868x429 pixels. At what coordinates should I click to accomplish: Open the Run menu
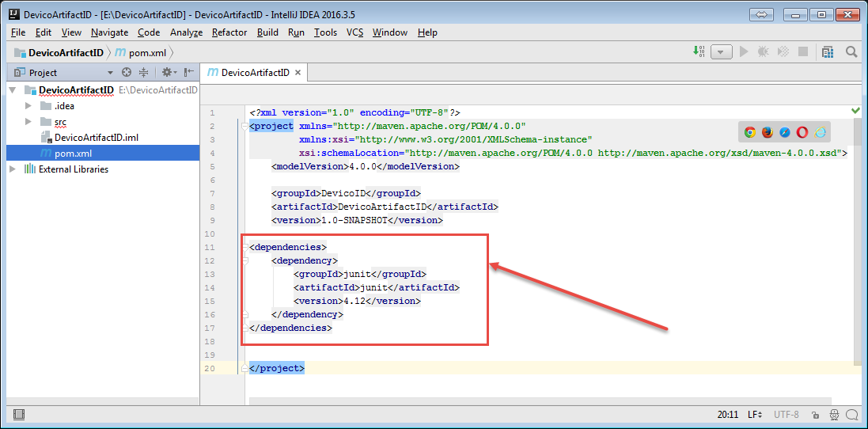(x=296, y=32)
